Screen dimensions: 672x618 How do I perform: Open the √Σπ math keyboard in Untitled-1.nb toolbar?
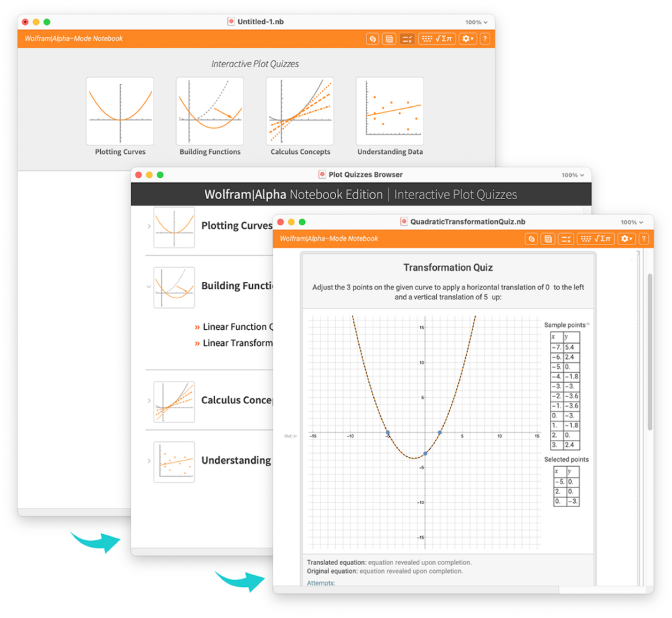tap(437, 39)
